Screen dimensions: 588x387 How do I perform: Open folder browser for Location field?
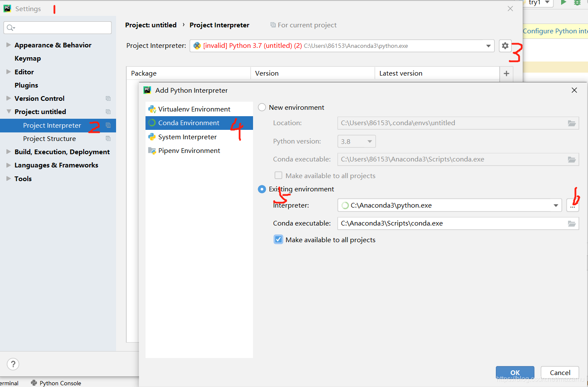[572, 123]
